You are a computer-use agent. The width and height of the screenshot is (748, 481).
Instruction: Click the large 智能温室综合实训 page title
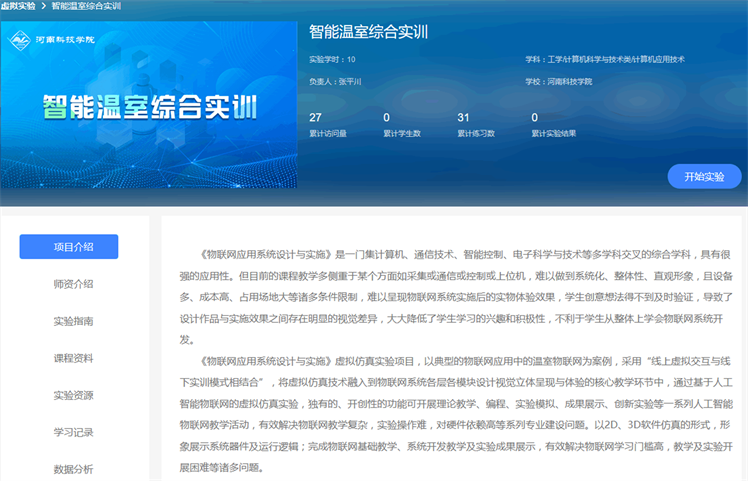pos(369,32)
